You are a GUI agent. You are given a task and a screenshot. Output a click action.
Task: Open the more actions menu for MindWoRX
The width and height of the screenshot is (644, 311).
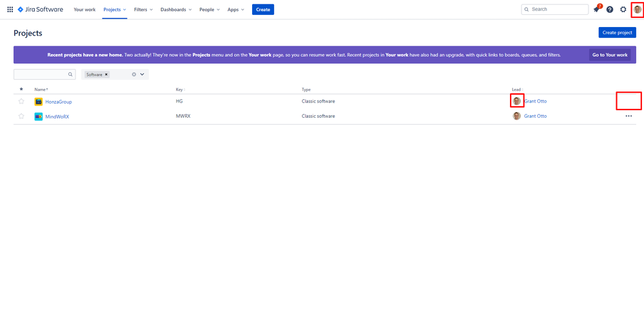coord(629,116)
